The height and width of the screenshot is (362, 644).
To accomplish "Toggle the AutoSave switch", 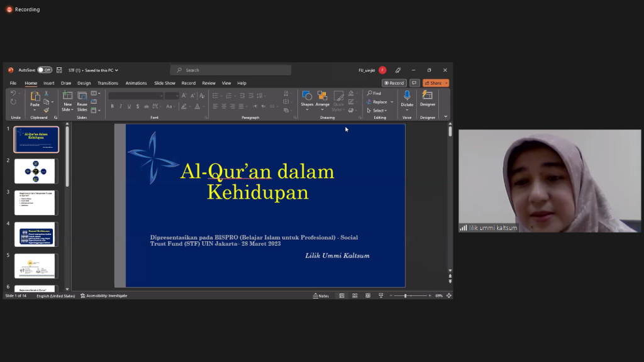I will point(45,70).
